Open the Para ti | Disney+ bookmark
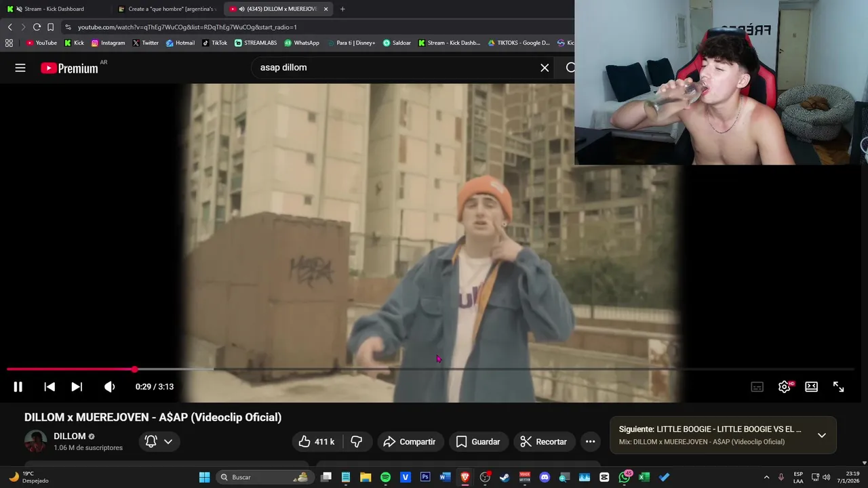Image resolution: width=868 pixels, height=488 pixels. click(x=351, y=43)
